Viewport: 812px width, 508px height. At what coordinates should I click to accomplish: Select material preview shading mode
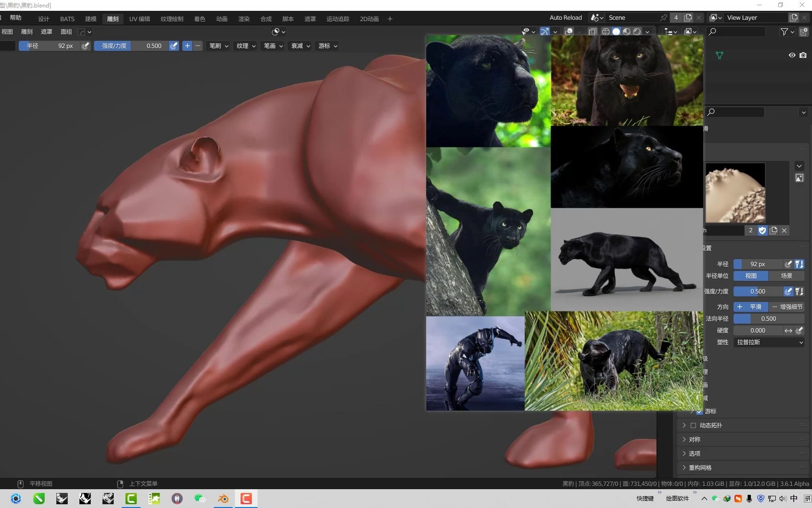(x=626, y=32)
